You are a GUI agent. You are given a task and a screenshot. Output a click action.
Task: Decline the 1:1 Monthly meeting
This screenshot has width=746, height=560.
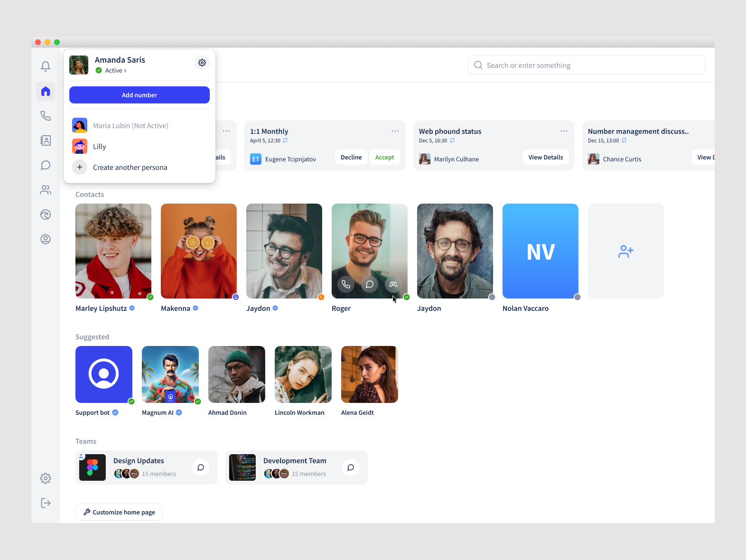[x=351, y=157]
